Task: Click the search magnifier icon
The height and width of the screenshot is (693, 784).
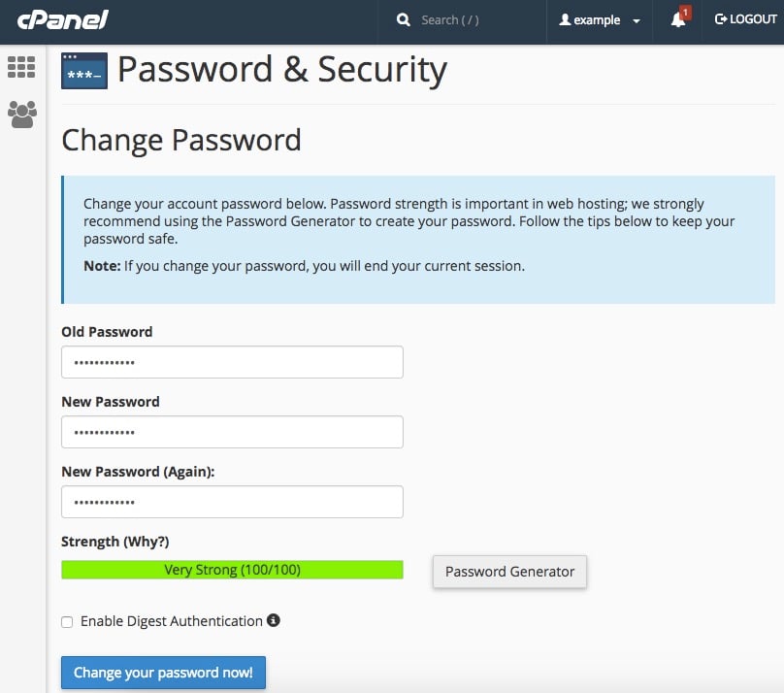Action: tap(404, 19)
